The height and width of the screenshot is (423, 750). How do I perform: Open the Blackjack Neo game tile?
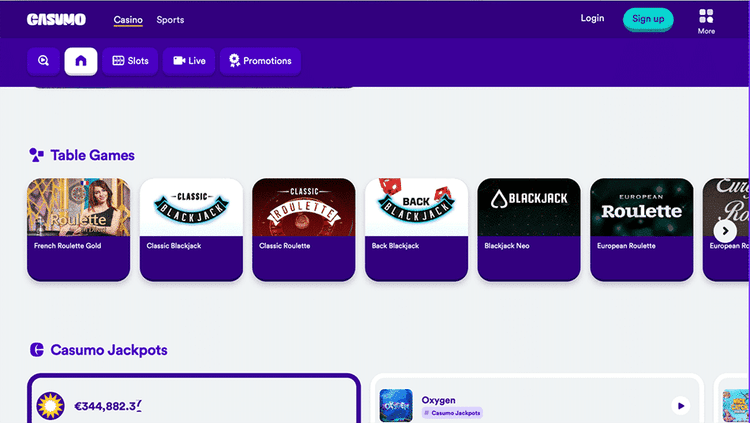(529, 230)
